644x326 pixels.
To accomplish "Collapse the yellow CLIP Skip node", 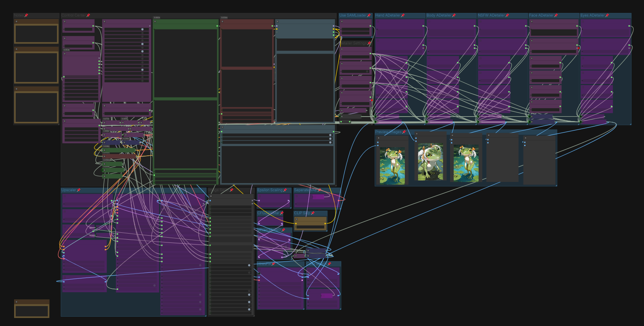I will (296, 219).
